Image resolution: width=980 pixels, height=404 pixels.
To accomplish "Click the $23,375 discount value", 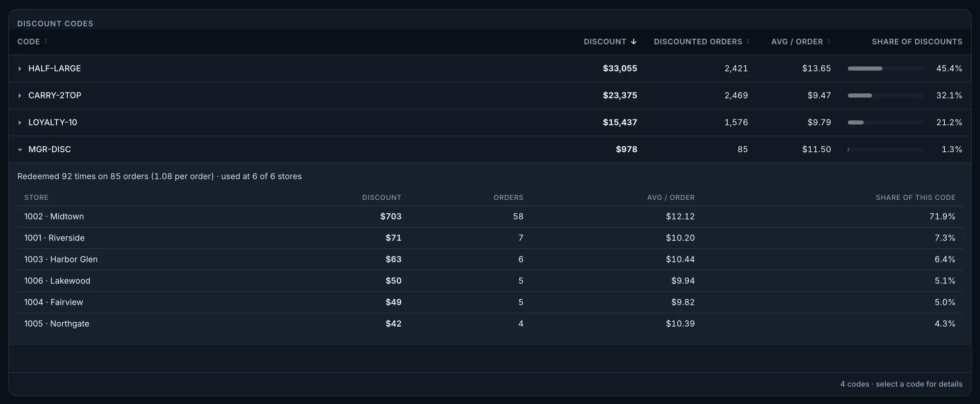I will coord(620,95).
